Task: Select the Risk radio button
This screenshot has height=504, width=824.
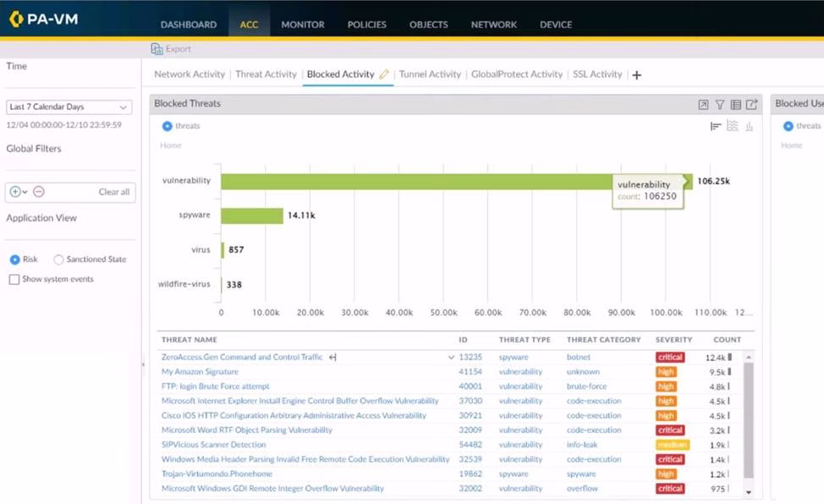Action: pos(14,260)
